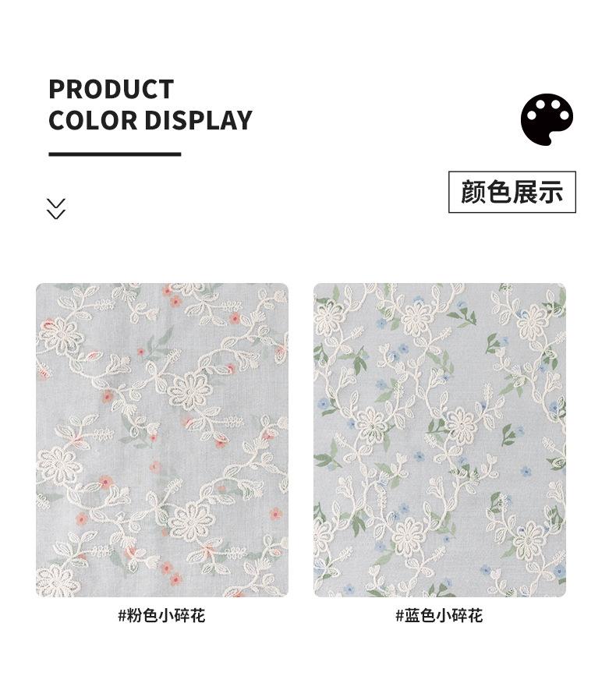
Task: Click the 展示 characters in the boxed label
Action: click(537, 192)
